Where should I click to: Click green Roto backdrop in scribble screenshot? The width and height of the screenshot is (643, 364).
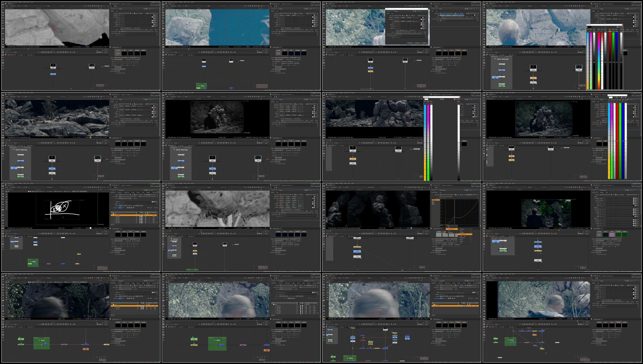click(x=33, y=262)
